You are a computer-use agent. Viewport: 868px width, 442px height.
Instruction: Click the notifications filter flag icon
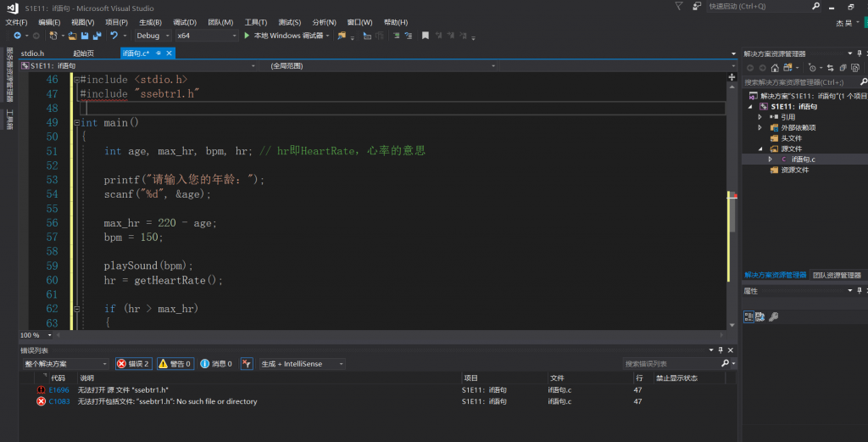coord(679,6)
